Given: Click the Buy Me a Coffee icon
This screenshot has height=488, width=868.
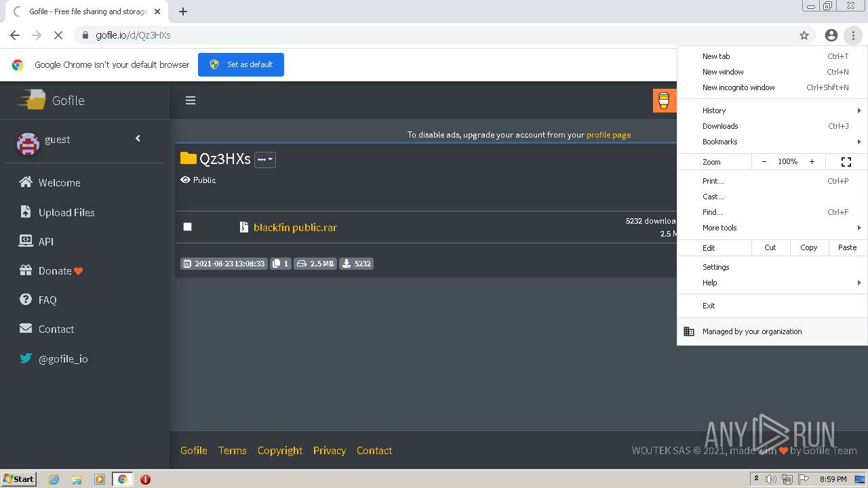Looking at the screenshot, I should click(x=664, y=100).
